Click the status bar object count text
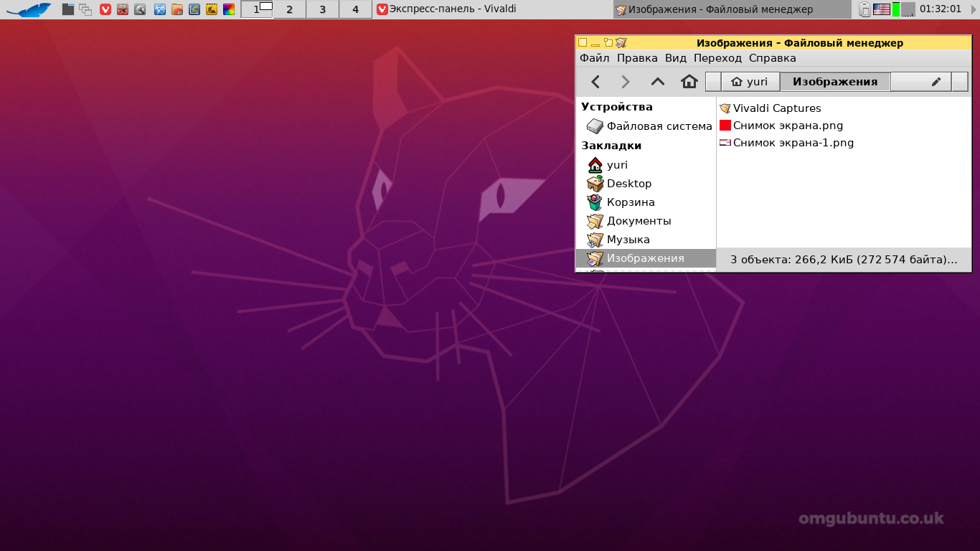The image size is (980, 551). [x=844, y=260]
